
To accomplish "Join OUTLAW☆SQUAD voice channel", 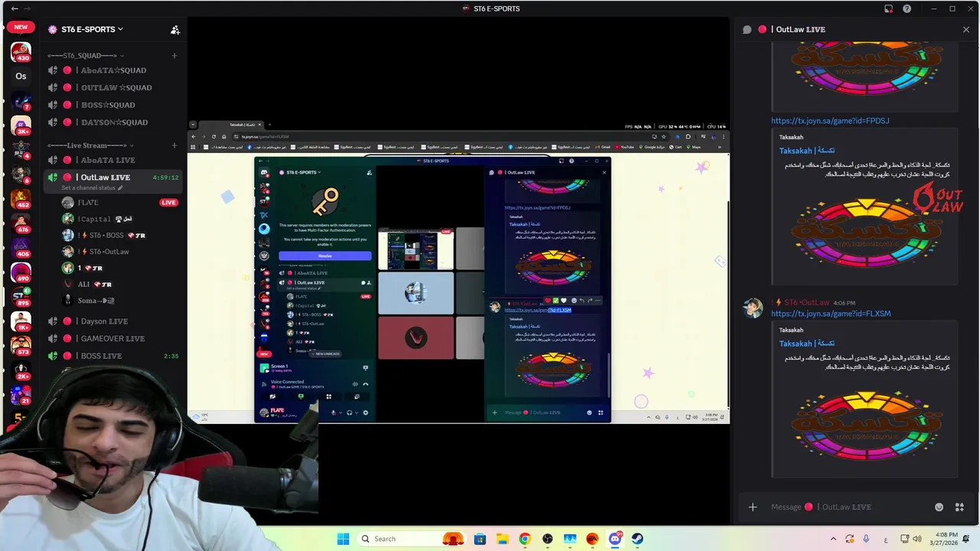I will [x=113, y=87].
